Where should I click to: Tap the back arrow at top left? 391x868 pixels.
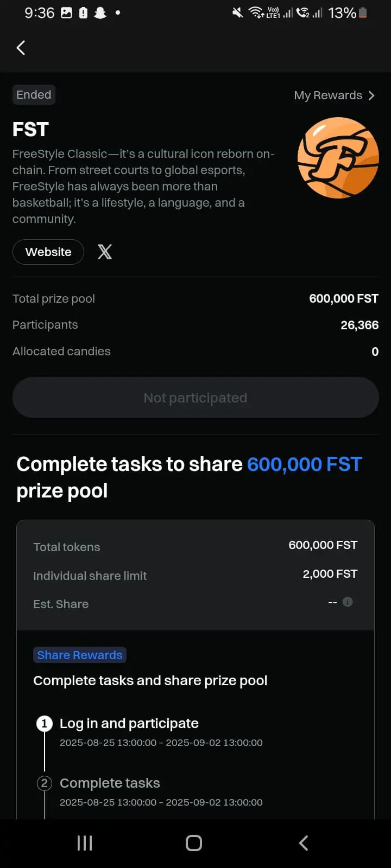[x=21, y=48]
